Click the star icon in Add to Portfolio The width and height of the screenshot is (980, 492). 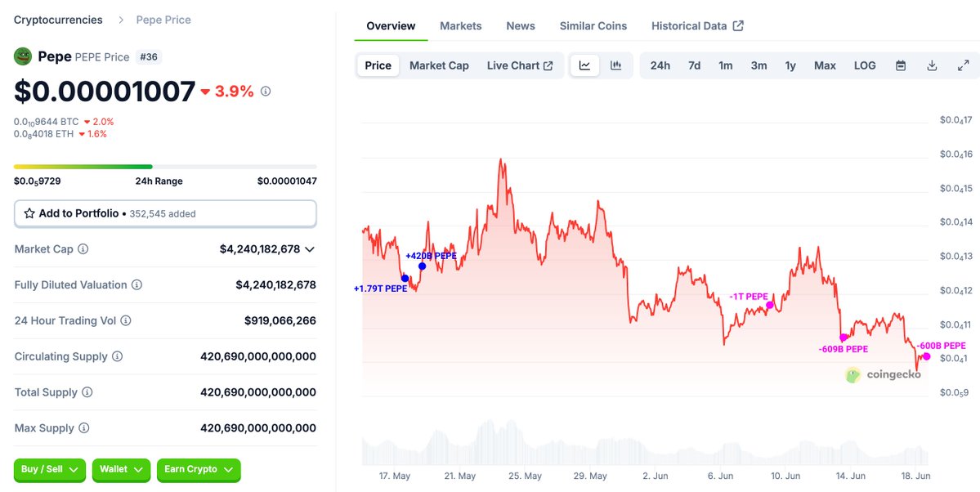point(29,213)
